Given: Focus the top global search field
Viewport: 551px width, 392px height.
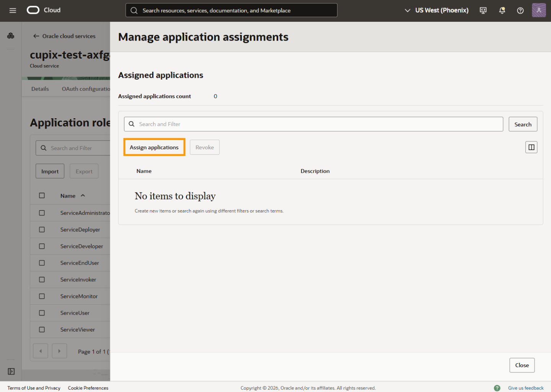Looking at the screenshot, I should [231, 10].
